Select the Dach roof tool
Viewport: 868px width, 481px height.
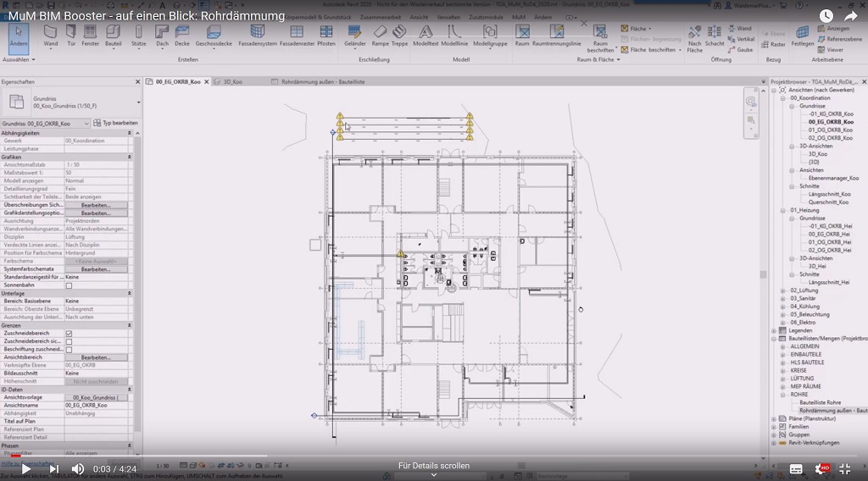[161, 34]
